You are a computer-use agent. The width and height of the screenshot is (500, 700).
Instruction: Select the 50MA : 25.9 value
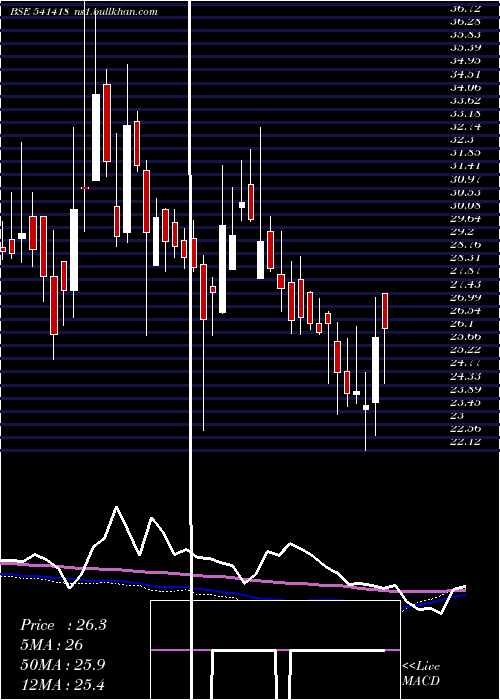pos(63,665)
